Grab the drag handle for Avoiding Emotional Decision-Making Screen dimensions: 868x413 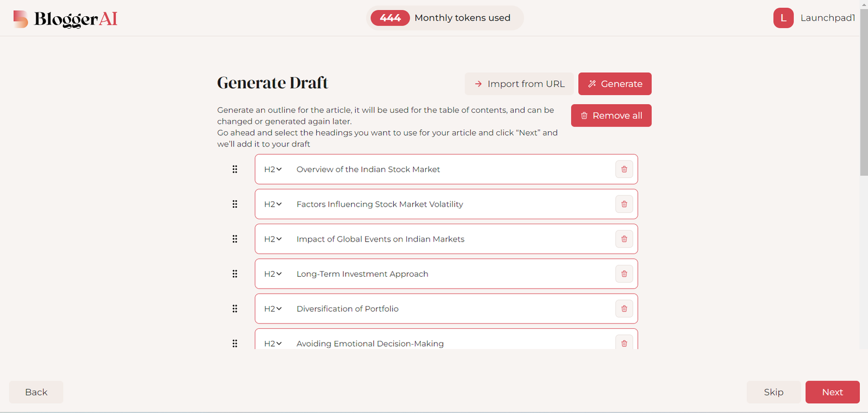pos(235,344)
